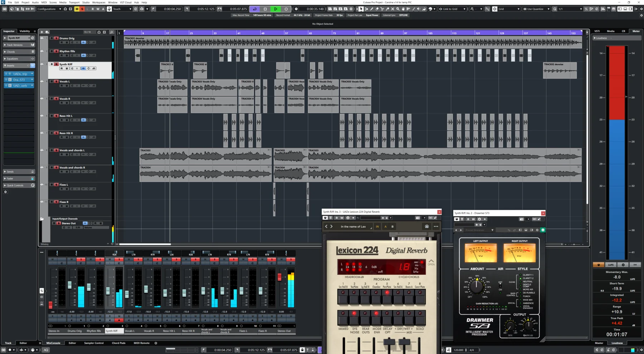Open the Workspaces menu
This screenshot has width=644, height=354.
(x=99, y=2)
